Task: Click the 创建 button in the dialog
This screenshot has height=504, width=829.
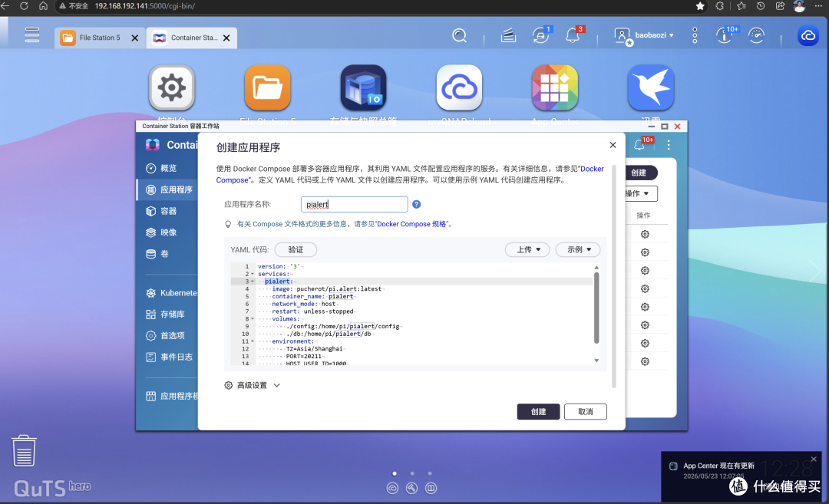Action: pyautogui.click(x=538, y=411)
